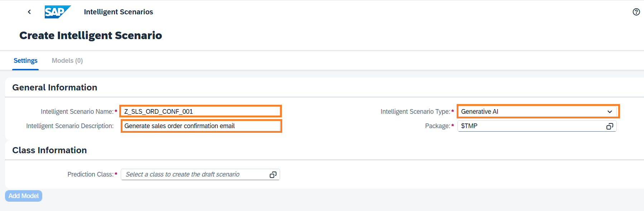Switch to the Models (0) tab

pos(67,61)
